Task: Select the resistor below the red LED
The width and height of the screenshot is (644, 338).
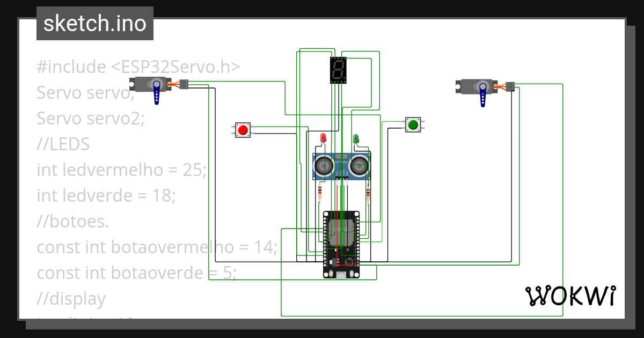Action: pyautogui.click(x=320, y=192)
